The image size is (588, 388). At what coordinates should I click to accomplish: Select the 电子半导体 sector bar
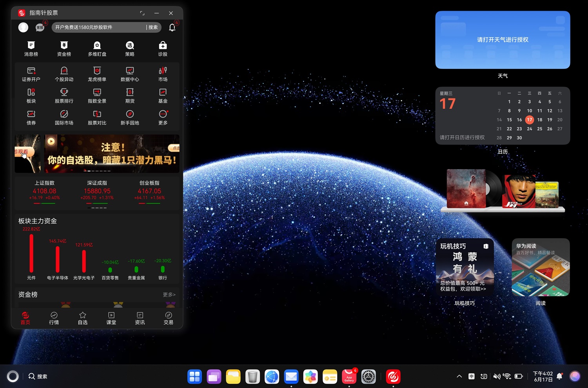pyautogui.click(x=58, y=259)
